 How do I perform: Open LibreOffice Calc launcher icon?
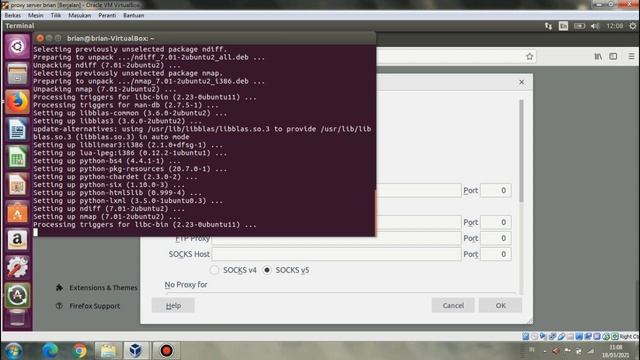17,157
